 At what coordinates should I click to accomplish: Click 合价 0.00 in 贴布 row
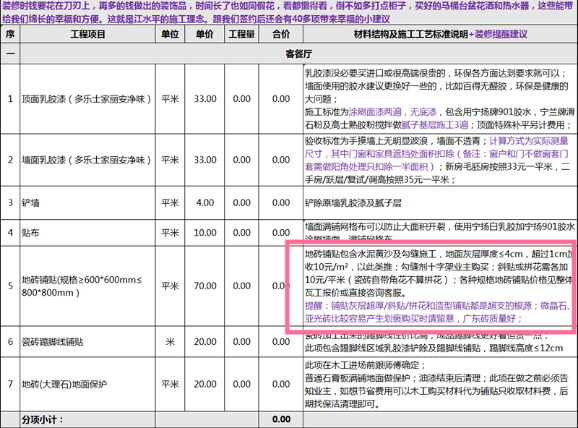pyautogui.click(x=281, y=233)
